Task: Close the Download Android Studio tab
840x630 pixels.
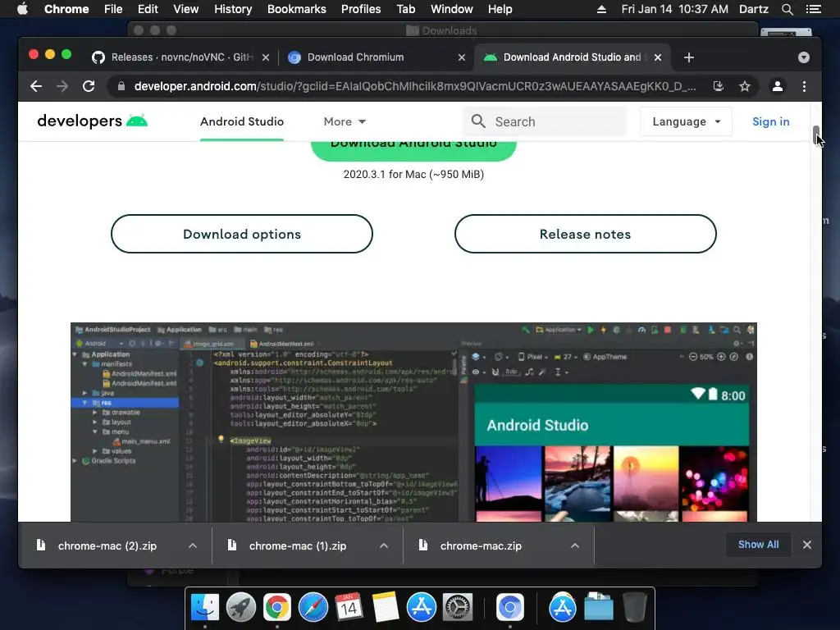Action: (x=658, y=57)
